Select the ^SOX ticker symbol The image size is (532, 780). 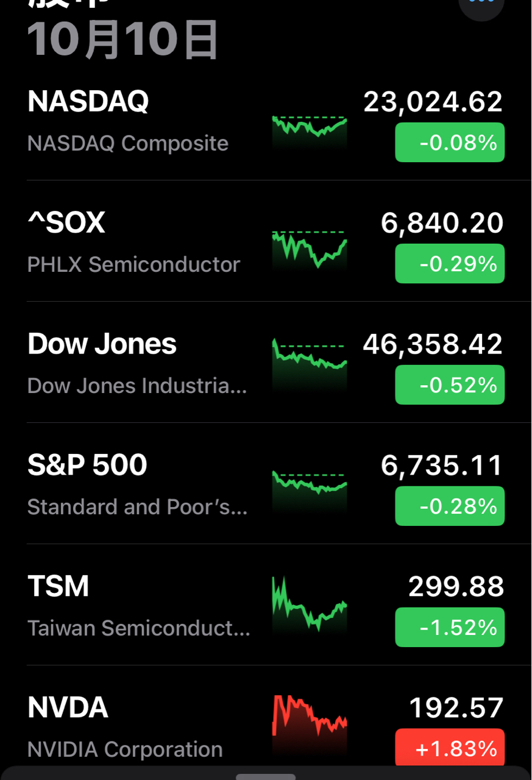[66, 223]
